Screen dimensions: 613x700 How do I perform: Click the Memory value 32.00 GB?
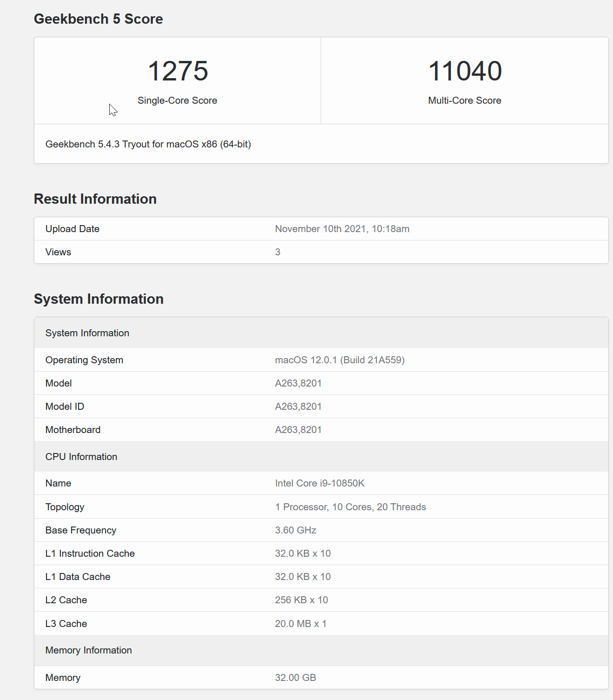click(295, 678)
